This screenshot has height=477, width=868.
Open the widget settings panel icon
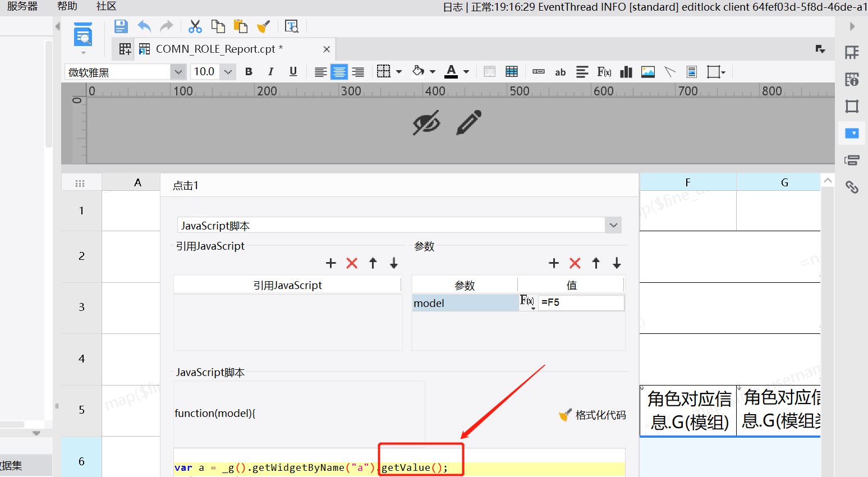point(852,133)
